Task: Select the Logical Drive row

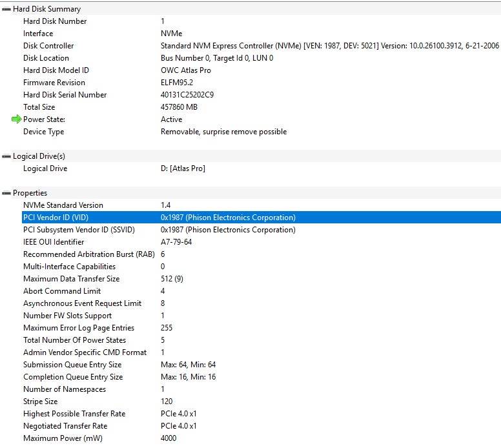Action: pos(261,168)
